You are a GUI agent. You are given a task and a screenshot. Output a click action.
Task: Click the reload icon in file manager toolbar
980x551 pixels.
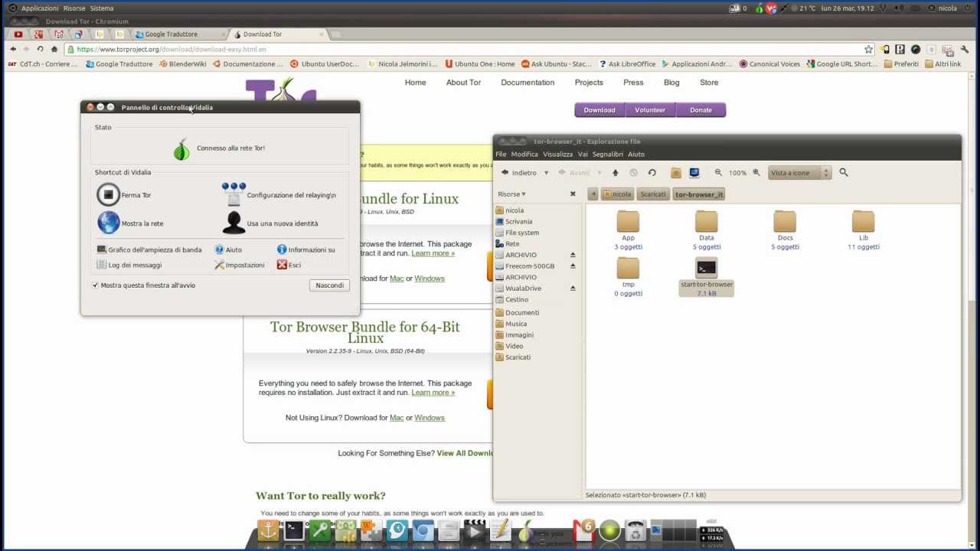pos(652,173)
